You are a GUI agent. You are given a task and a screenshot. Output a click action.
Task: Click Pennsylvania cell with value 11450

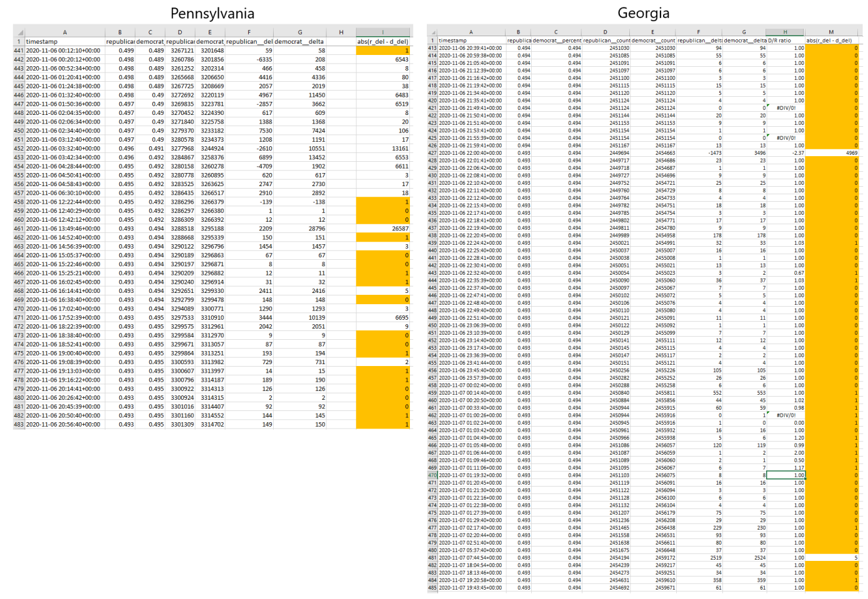300,96
